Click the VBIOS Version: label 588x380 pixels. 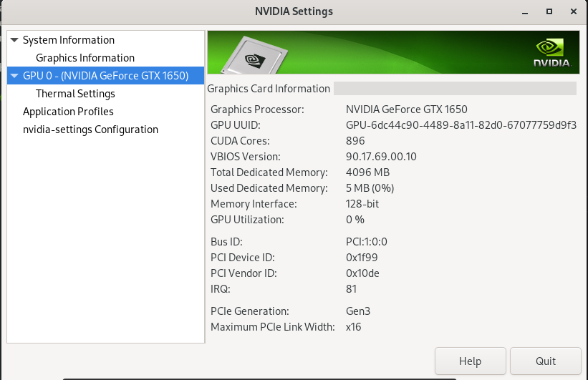click(x=245, y=157)
